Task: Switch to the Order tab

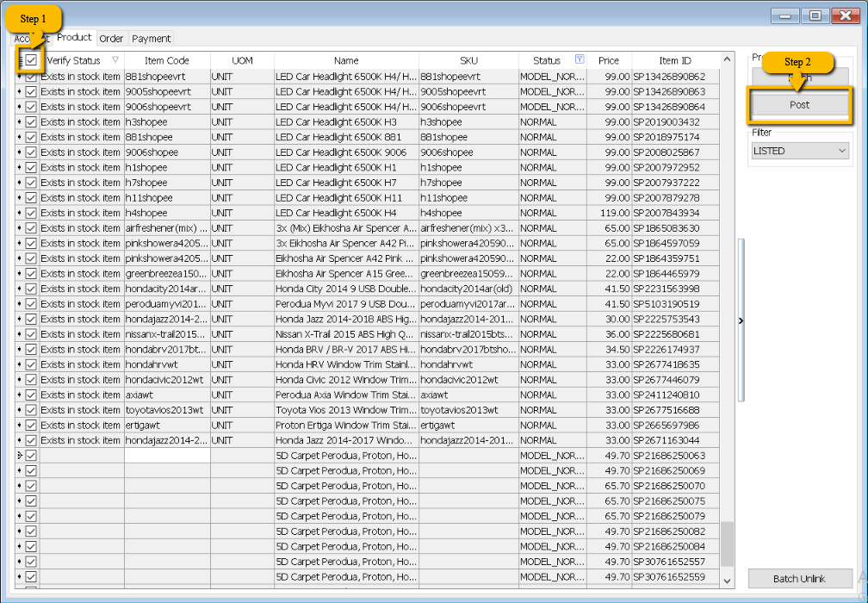Action: (111, 38)
